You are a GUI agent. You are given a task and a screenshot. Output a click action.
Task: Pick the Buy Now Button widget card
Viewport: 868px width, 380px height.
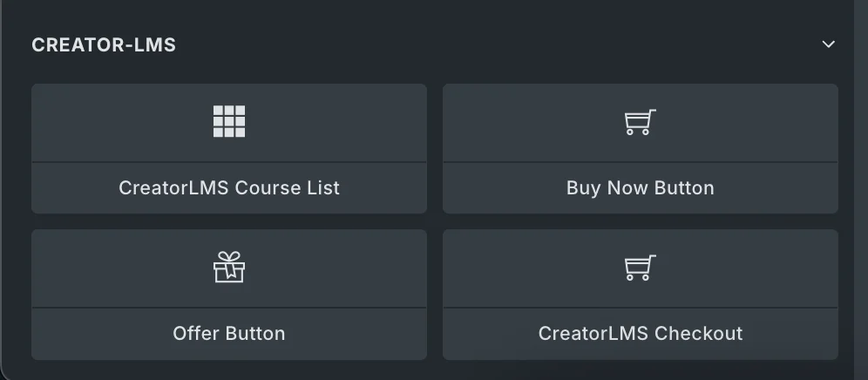640,149
